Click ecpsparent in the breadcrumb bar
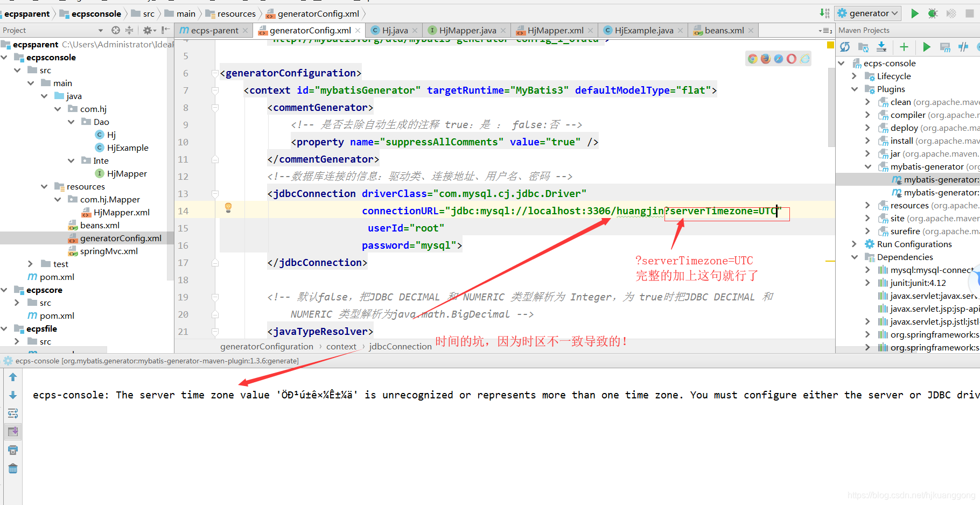 point(27,13)
